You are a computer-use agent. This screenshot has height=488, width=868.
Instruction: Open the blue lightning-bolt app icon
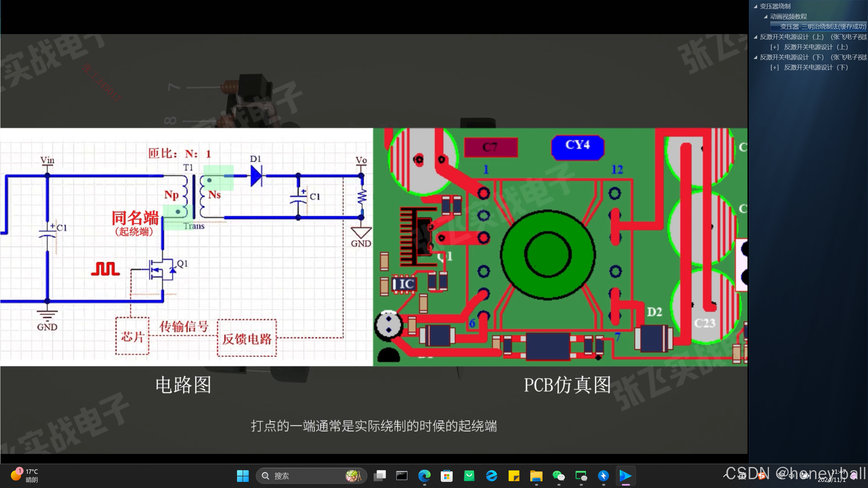tap(603, 476)
